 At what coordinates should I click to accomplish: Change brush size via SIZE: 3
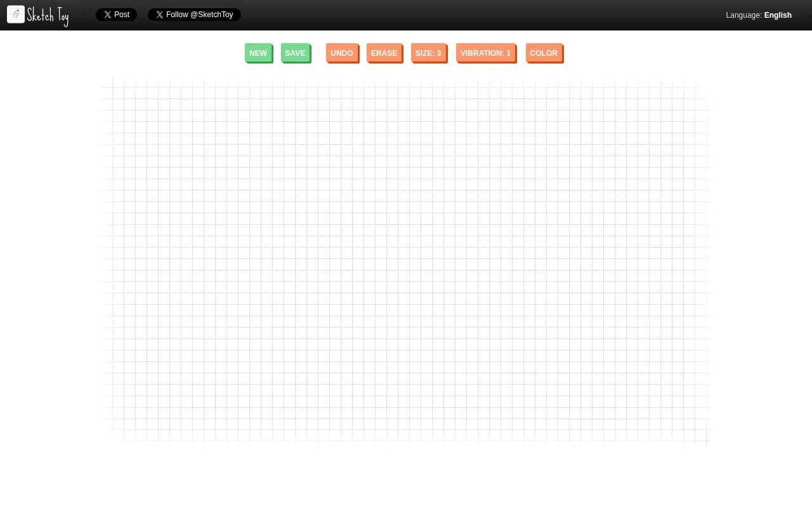click(429, 53)
